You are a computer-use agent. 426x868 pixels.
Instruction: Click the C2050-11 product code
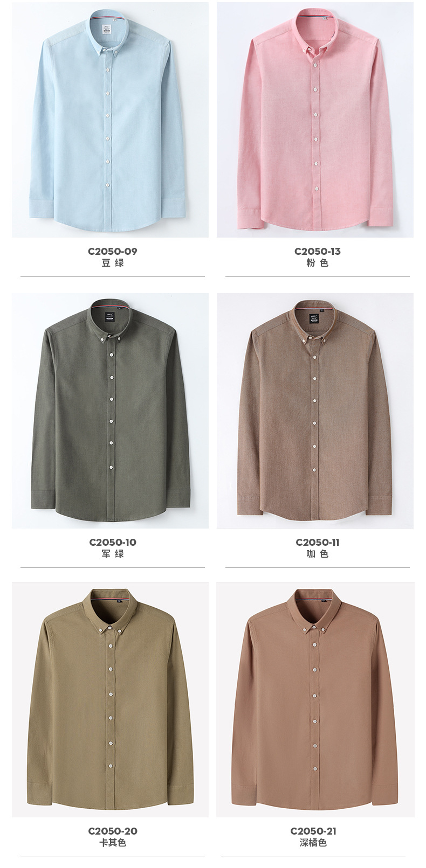(318, 542)
